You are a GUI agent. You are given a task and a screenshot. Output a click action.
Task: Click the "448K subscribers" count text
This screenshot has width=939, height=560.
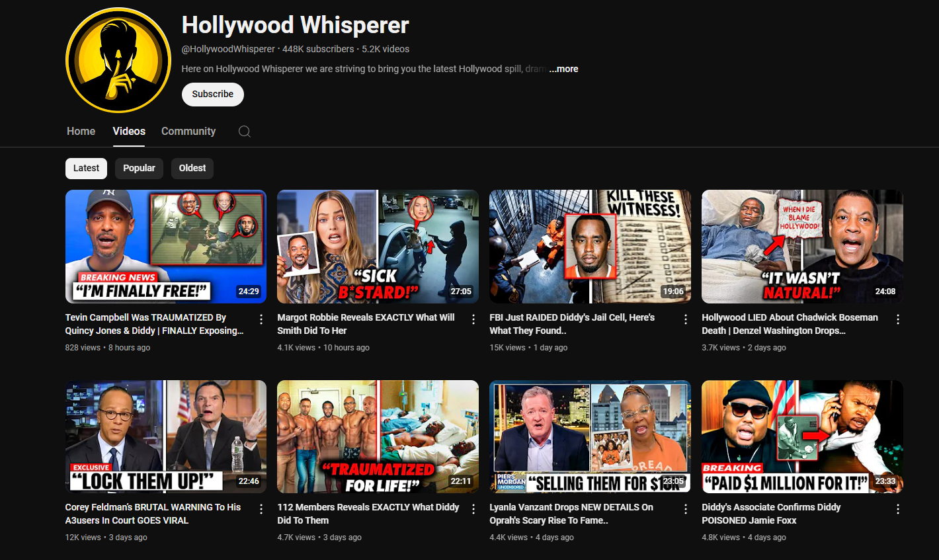pos(318,49)
